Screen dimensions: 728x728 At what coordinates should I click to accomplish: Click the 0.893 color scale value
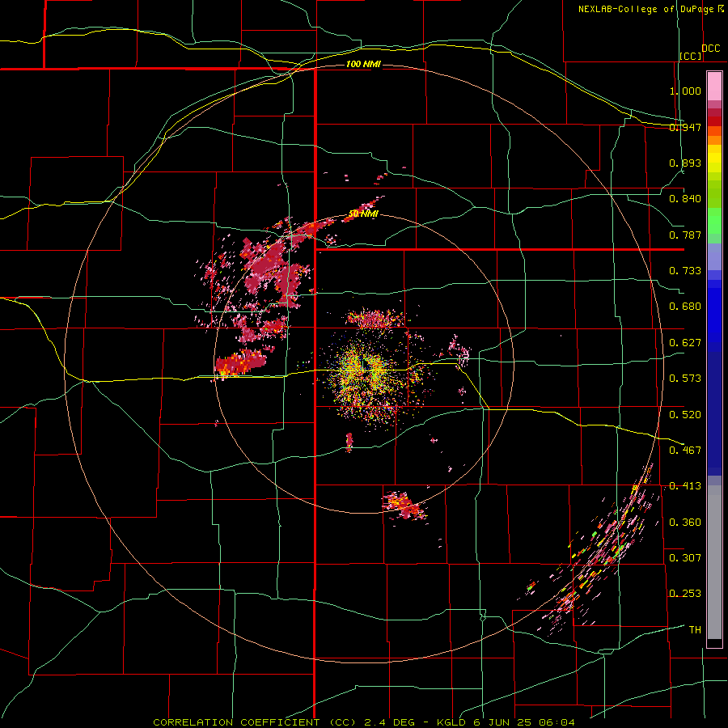click(x=685, y=163)
